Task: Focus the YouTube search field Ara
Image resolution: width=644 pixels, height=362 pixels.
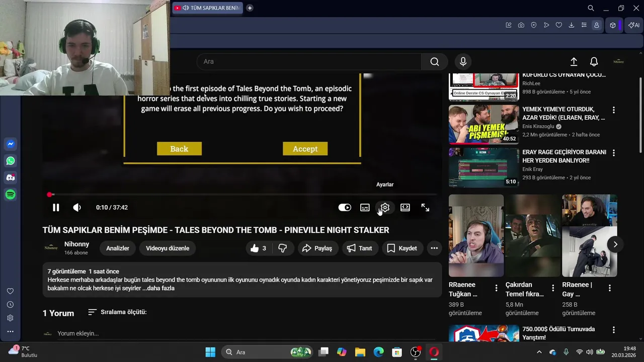Action: point(309,61)
